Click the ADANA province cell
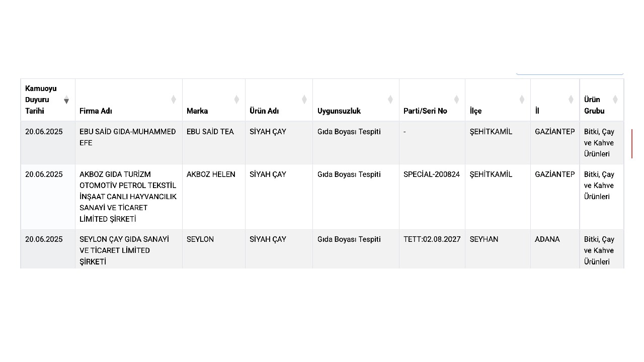The width and height of the screenshot is (644, 362). (x=547, y=239)
